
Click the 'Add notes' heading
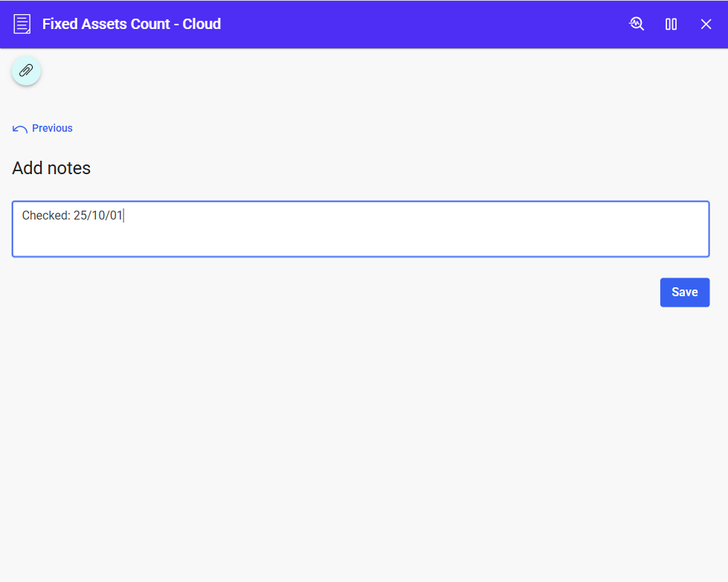pos(51,168)
